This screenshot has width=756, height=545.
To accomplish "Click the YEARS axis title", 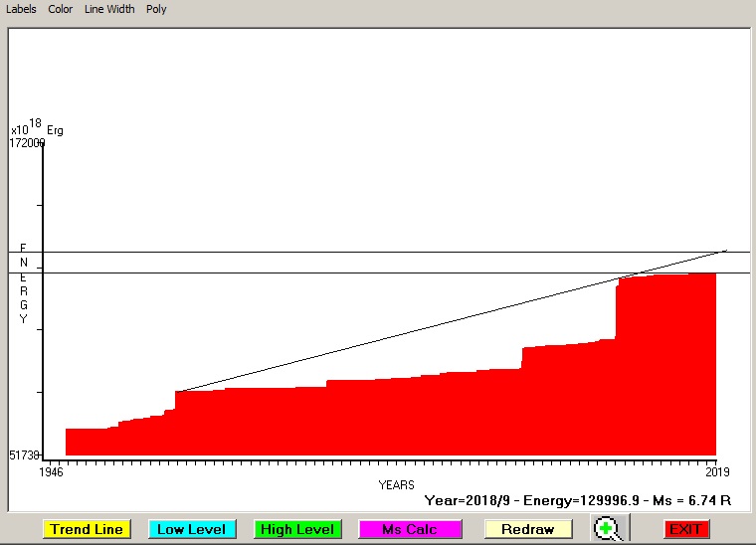I will 396,485.
